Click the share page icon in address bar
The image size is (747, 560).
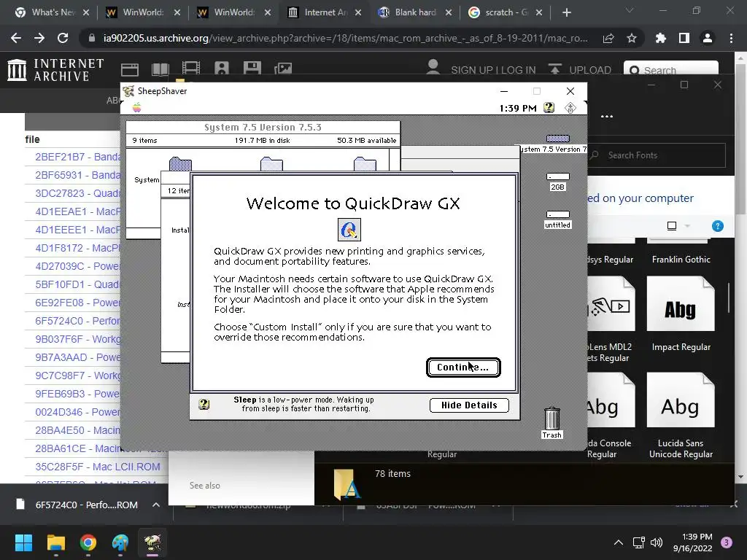tap(608, 38)
